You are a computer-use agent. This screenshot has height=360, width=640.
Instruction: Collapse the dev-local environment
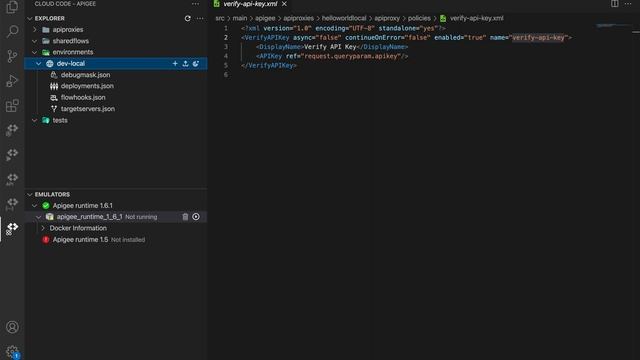click(x=38, y=64)
